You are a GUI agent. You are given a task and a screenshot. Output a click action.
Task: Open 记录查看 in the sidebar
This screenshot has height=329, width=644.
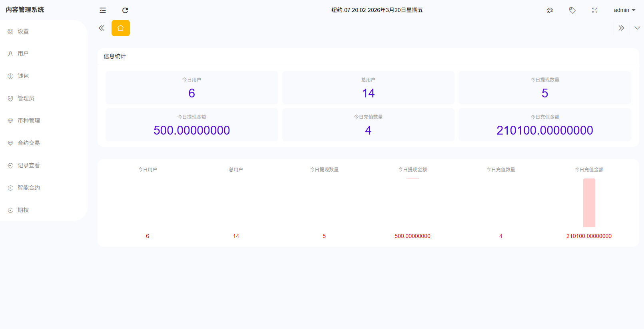coord(28,165)
